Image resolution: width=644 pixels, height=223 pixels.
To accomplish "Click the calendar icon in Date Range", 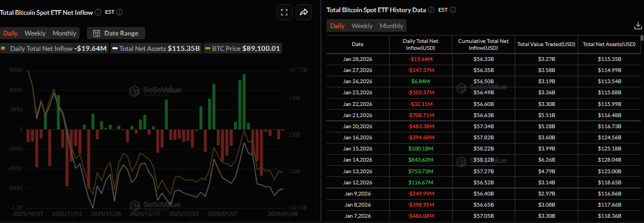I will [x=96, y=33].
